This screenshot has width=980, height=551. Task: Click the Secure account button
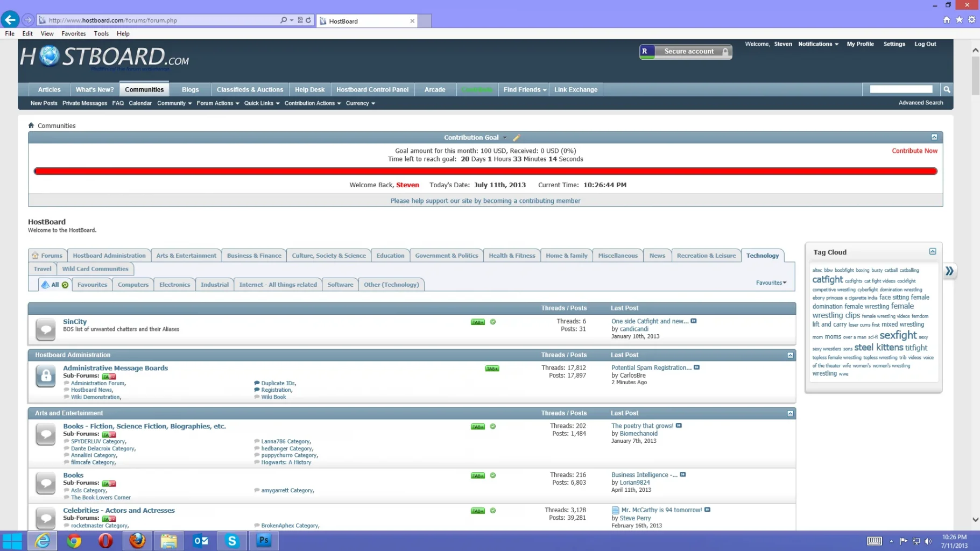tap(686, 52)
